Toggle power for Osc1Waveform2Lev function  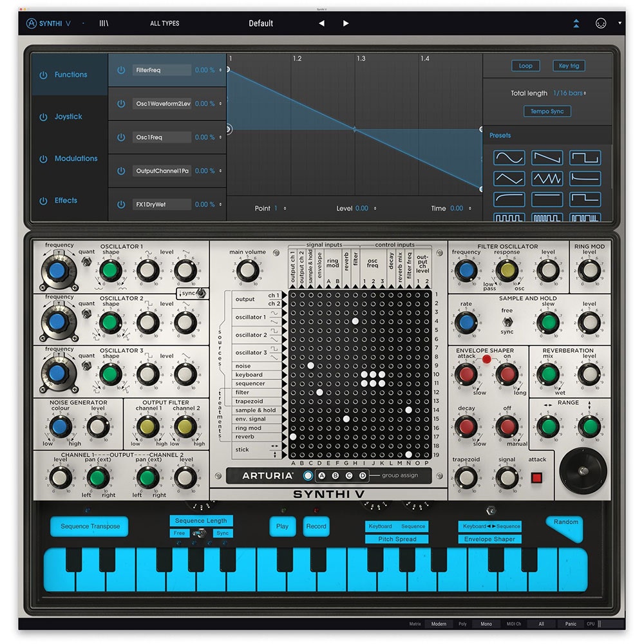121,104
